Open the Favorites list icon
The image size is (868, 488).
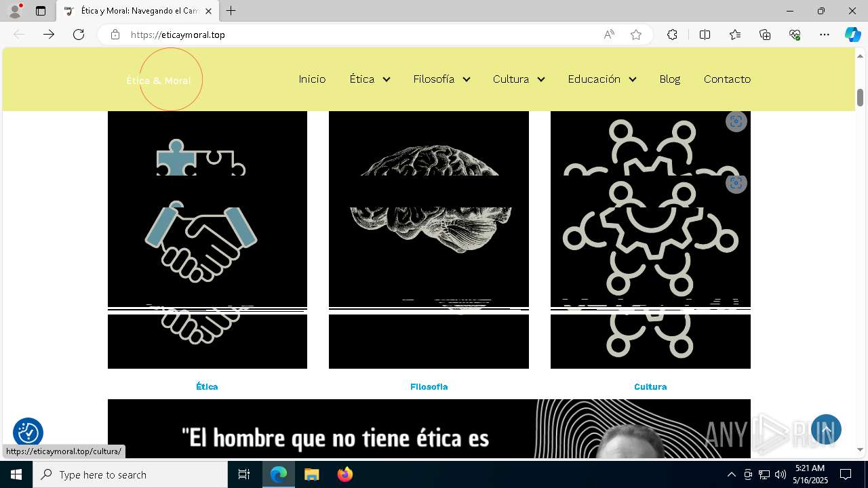pyautogui.click(x=735, y=35)
